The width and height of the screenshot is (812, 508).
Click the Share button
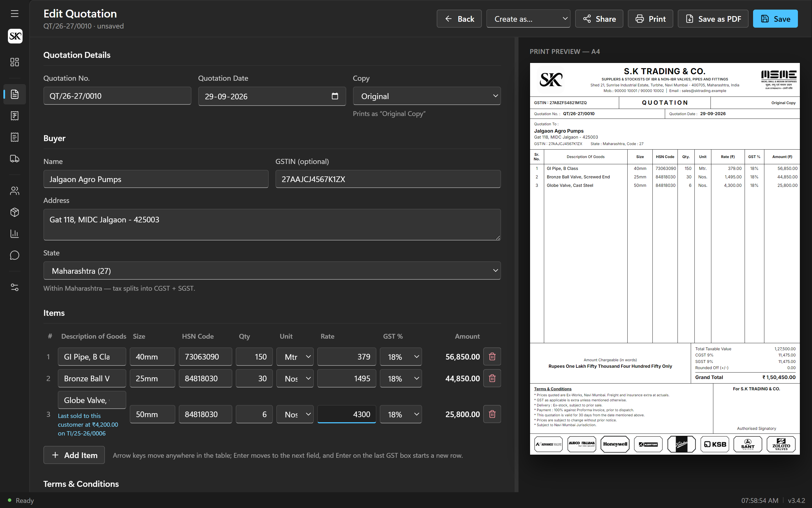(x=599, y=19)
